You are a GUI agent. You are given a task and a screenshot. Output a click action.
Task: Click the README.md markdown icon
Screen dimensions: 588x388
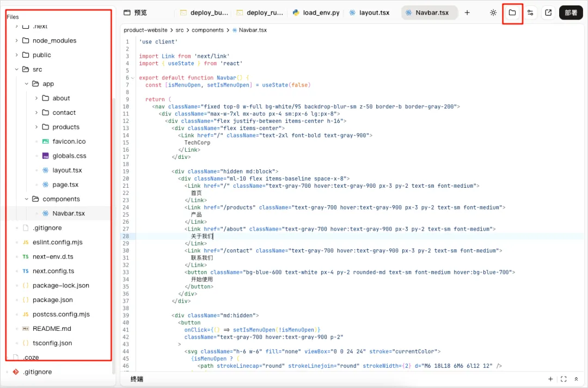[26, 329]
